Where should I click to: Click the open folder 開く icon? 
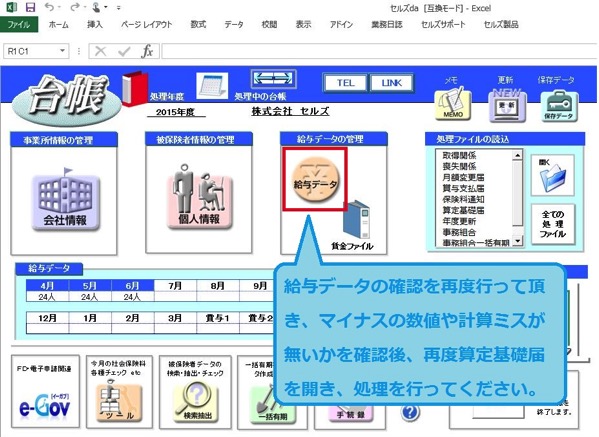point(552,176)
